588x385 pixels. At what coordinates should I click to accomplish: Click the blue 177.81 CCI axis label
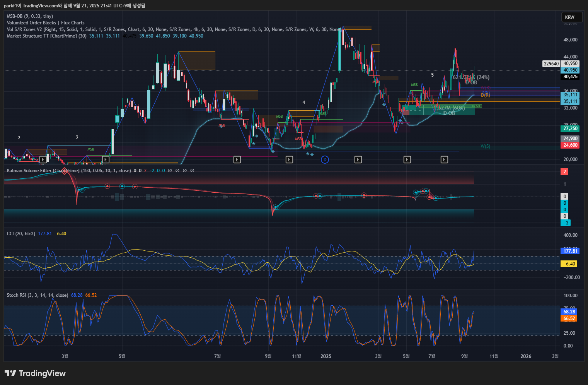pyautogui.click(x=570, y=251)
